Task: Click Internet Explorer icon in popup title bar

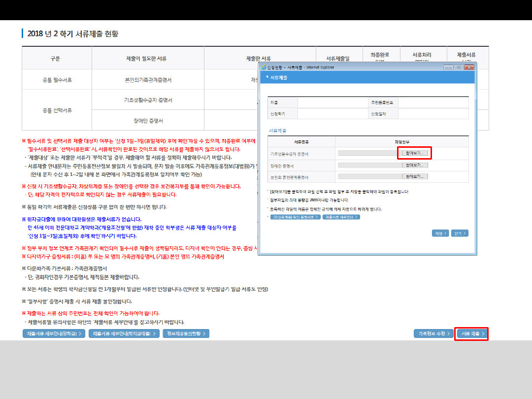Action: pos(264,67)
